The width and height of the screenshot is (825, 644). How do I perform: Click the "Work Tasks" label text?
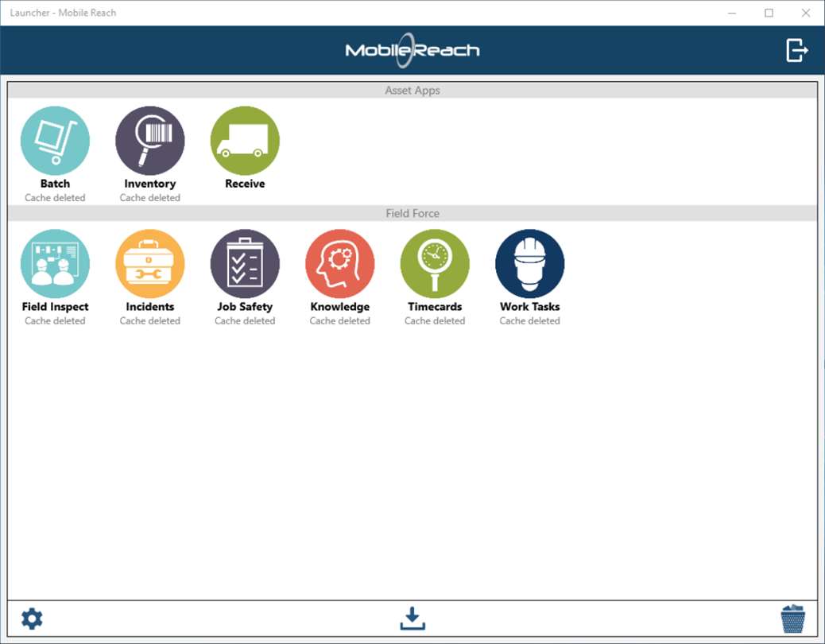tap(530, 307)
